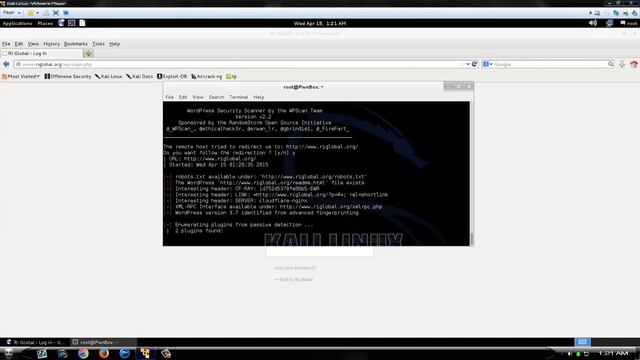
Task: Click the workspace switcher in bottom panel
Action: (x=582, y=342)
